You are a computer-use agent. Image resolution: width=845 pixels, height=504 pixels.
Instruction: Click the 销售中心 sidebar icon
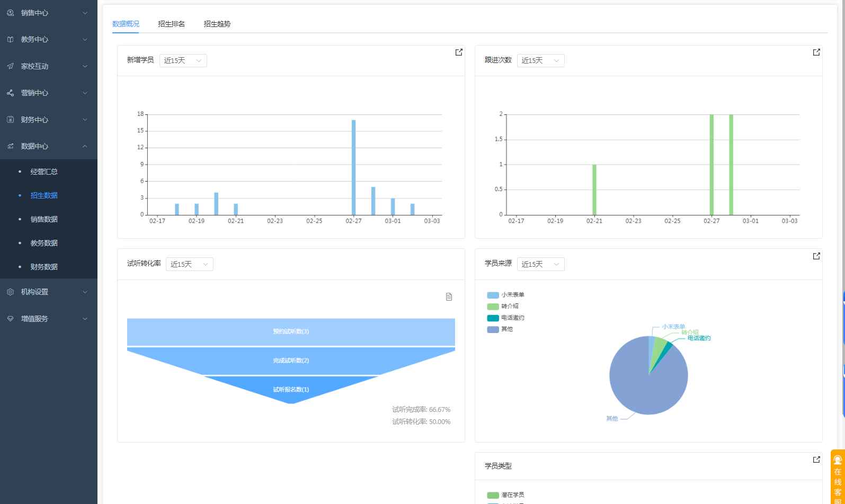coord(10,13)
